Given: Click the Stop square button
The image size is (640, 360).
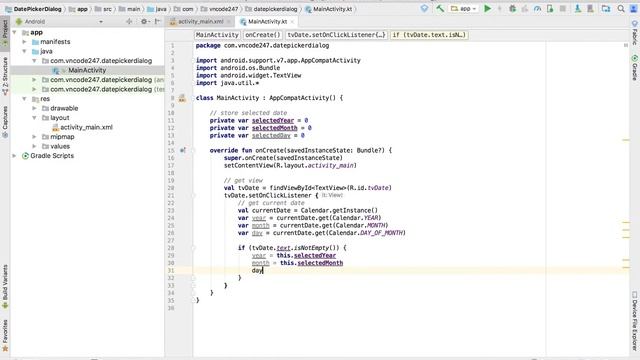Looking at the screenshot, I should coord(562,9).
